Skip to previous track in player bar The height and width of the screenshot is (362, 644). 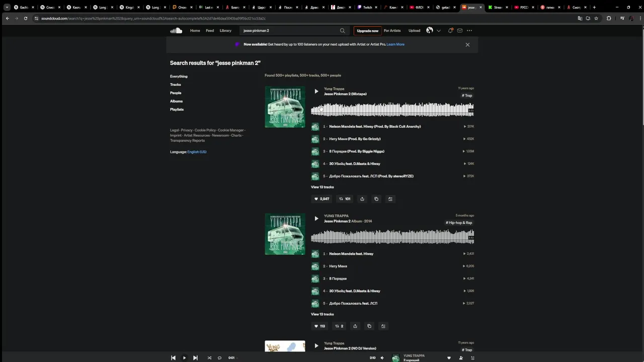(173, 358)
